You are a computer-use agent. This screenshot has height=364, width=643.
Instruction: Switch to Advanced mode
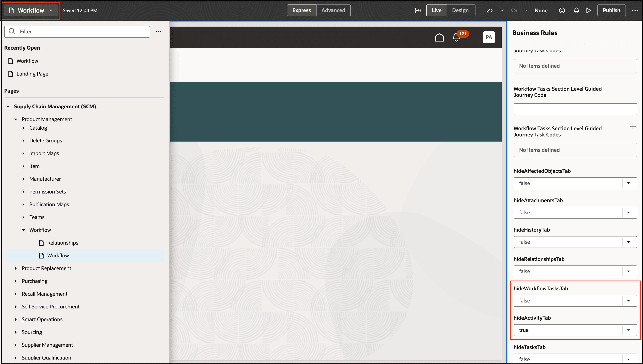(x=333, y=10)
